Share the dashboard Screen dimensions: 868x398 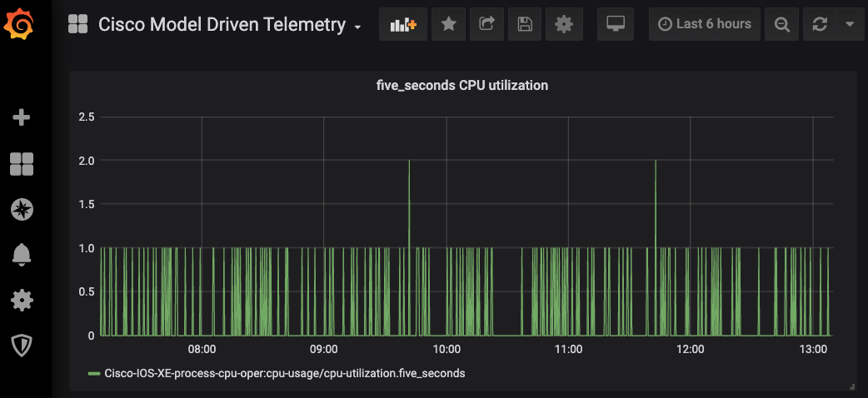[486, 25]
